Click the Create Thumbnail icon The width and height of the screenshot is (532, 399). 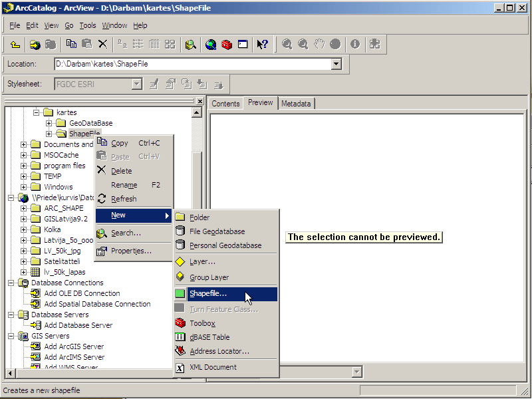[x=375, y=45]
